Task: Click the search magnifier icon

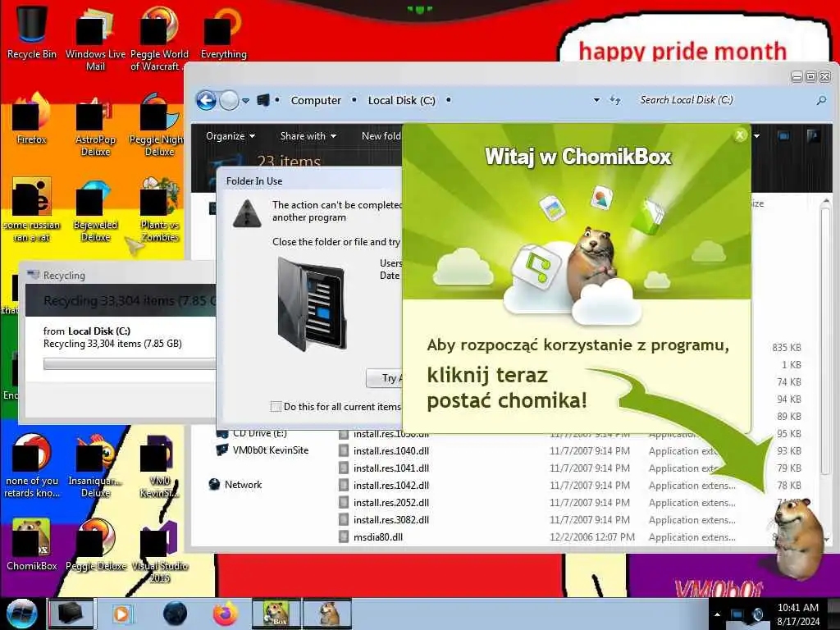Action: click(x=820, y=100)
